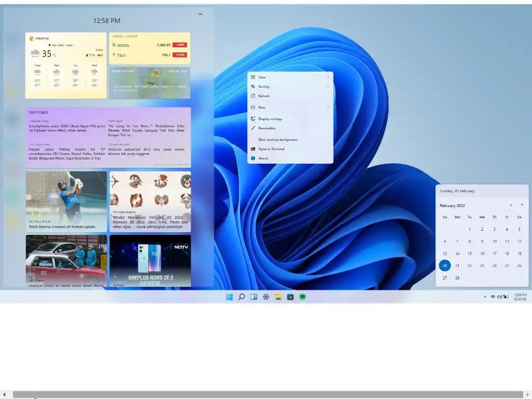Click the blue About info icon

[x=253, y=158]
